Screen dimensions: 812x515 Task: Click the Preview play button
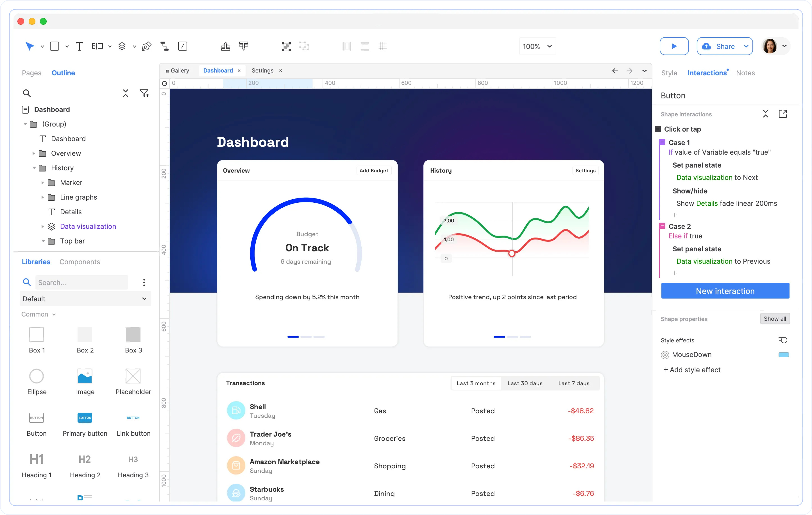pyautogui.click(x=674, y=46)
